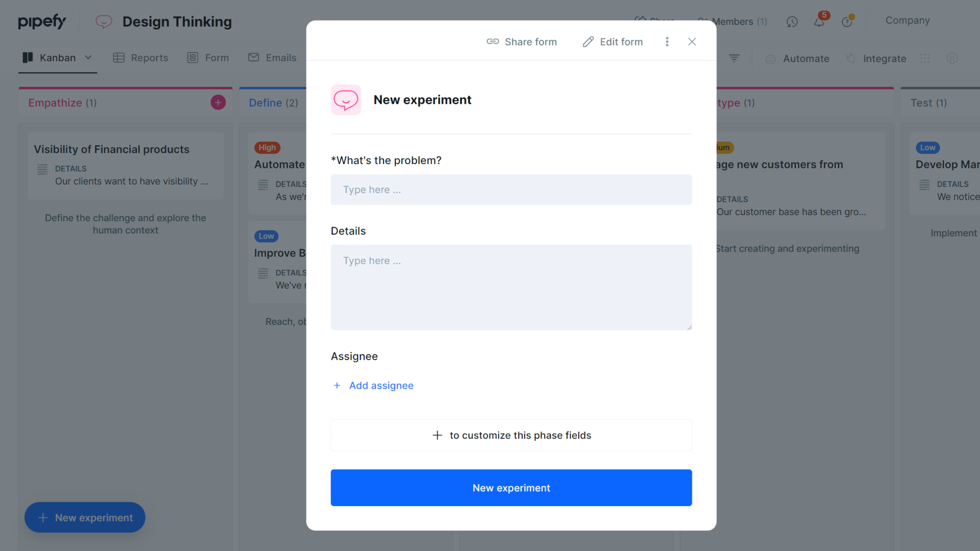Open the three-dot menu in the form dialog
The width and height of the screenshot is (980, 551).
click(667, 42)
